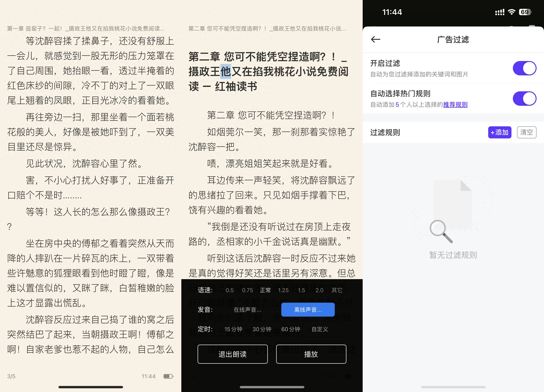Set timer to 60分钟
This screenshot has height=392, width=544.
pos(290,329)
